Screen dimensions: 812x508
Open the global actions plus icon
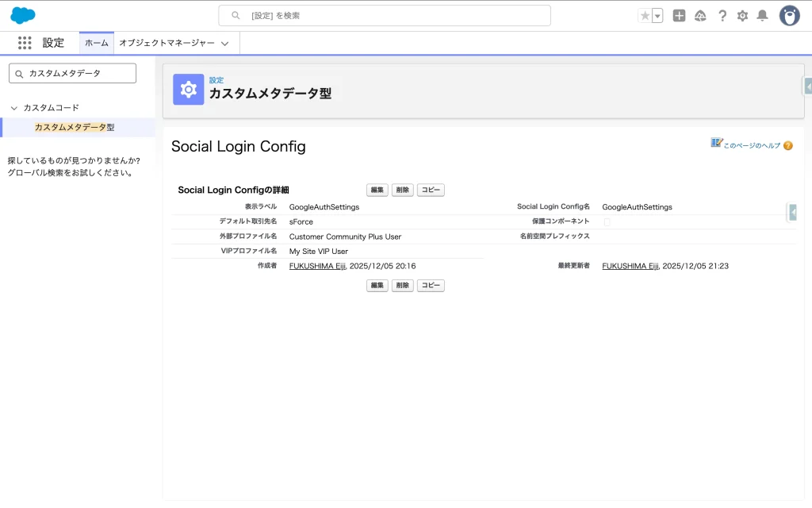pyautogui.click(x=679, y=16)
